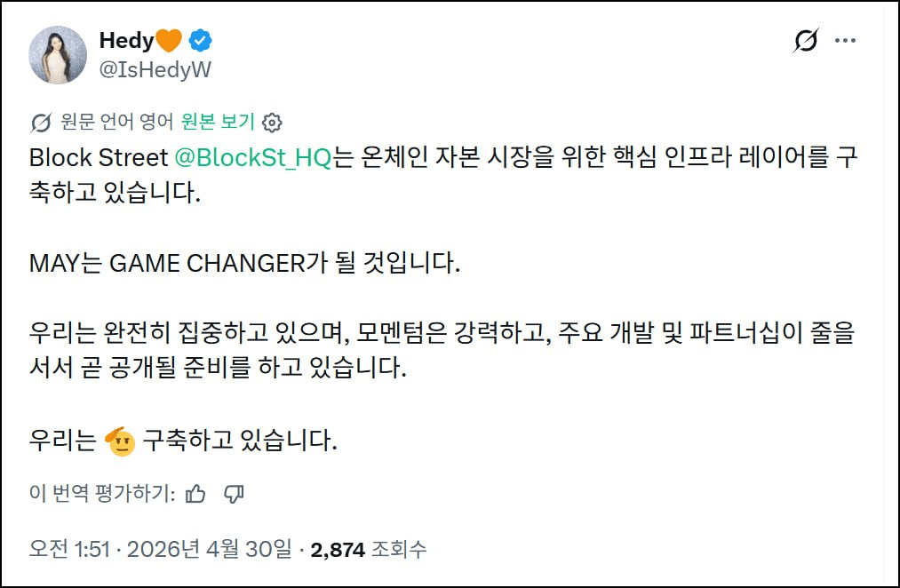
Task: Click 원본 보기 to show the original
Action: click(218, 122)
